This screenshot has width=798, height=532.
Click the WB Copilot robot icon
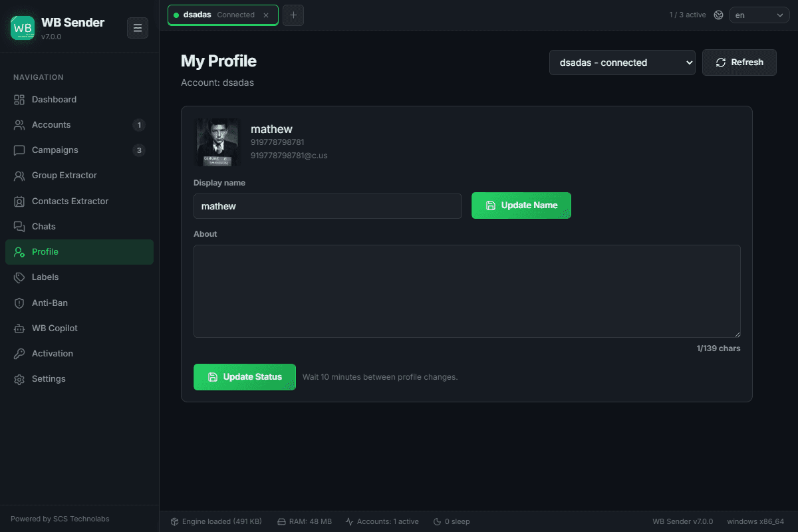tap(19, 329)
